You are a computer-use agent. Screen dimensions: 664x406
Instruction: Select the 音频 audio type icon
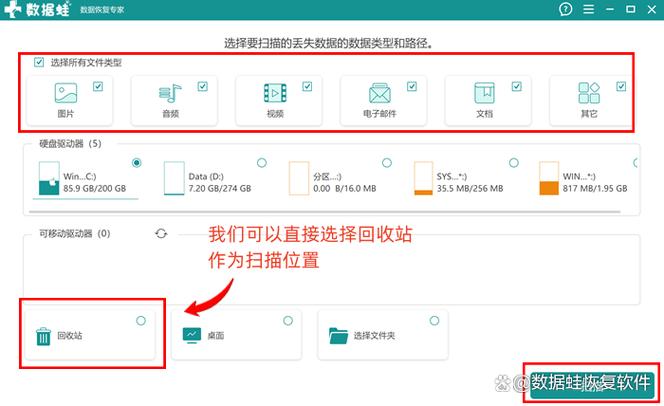(170, 93)
